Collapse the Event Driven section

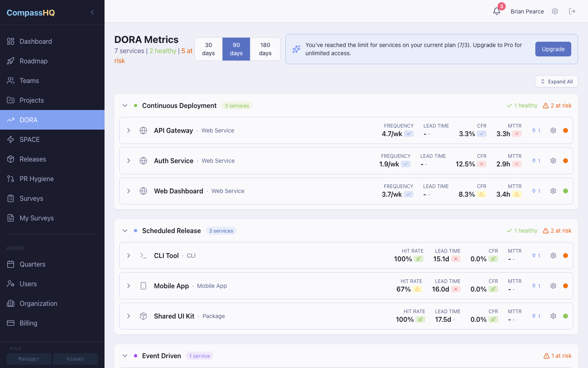(x=125, y=356)
